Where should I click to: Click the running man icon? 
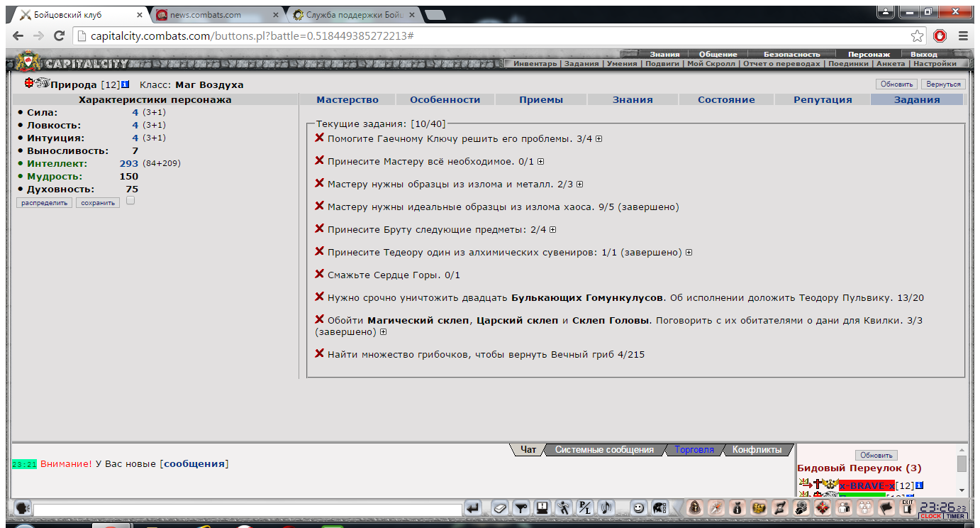[562, 508]
